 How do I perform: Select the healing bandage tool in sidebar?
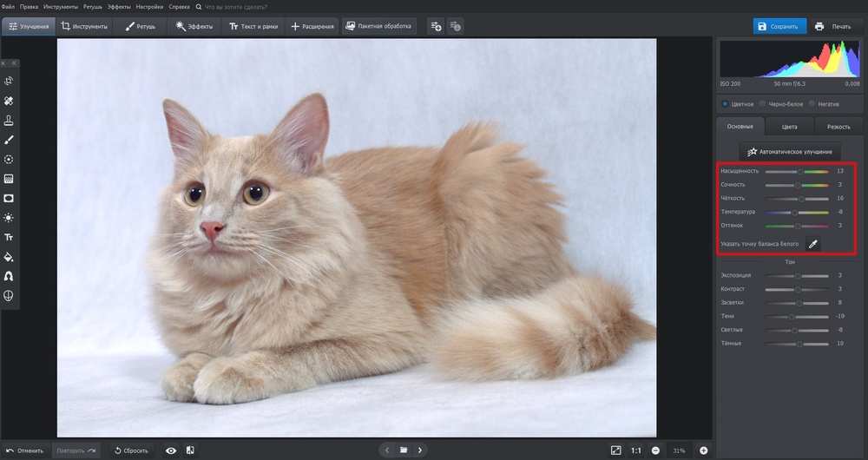coord(9,101)
